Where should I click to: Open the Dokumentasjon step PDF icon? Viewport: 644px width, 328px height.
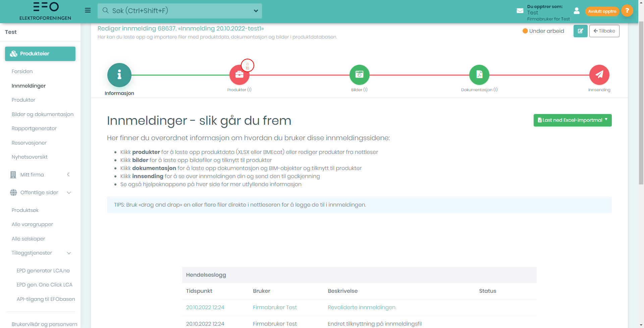tap(479, 75)
